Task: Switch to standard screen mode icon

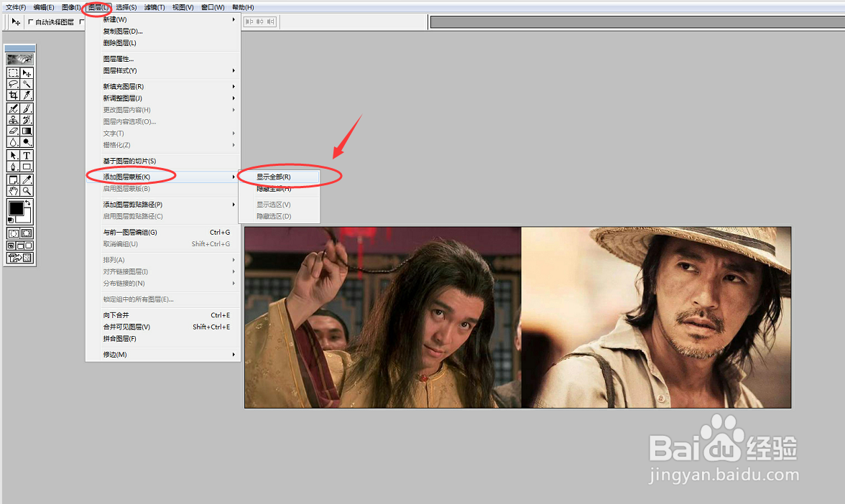Action: click(11, 246)
